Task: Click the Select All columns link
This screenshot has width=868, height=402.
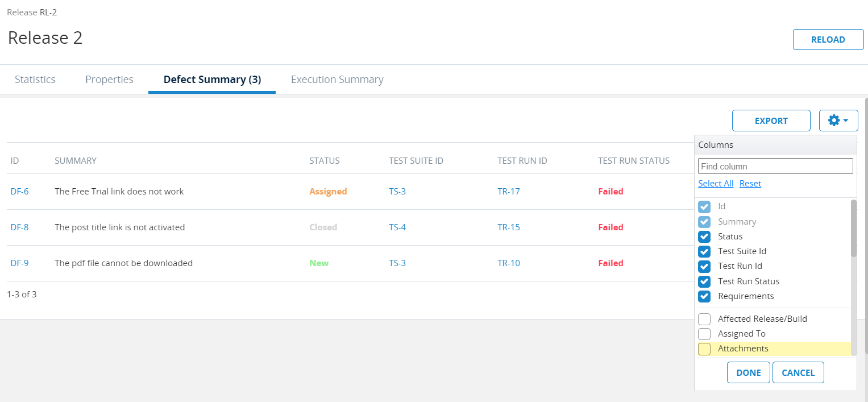Action: point(716,183)
